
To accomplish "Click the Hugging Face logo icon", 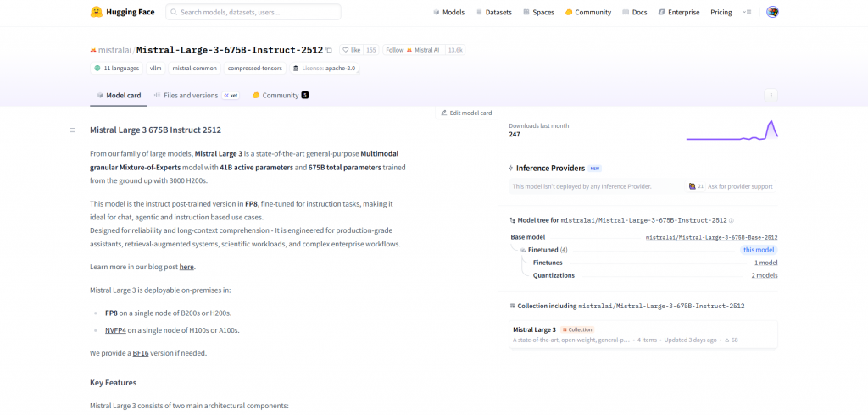I will 97,12.
